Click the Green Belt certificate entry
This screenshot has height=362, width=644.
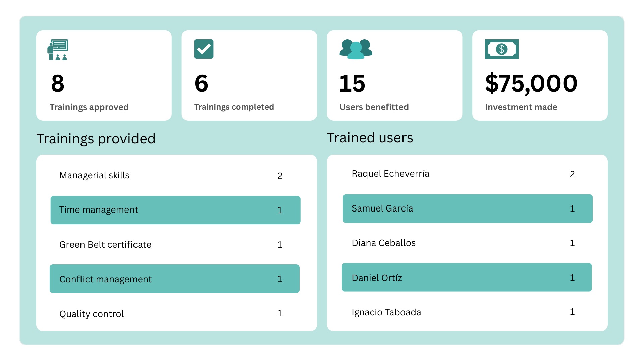tap(105, 245)
